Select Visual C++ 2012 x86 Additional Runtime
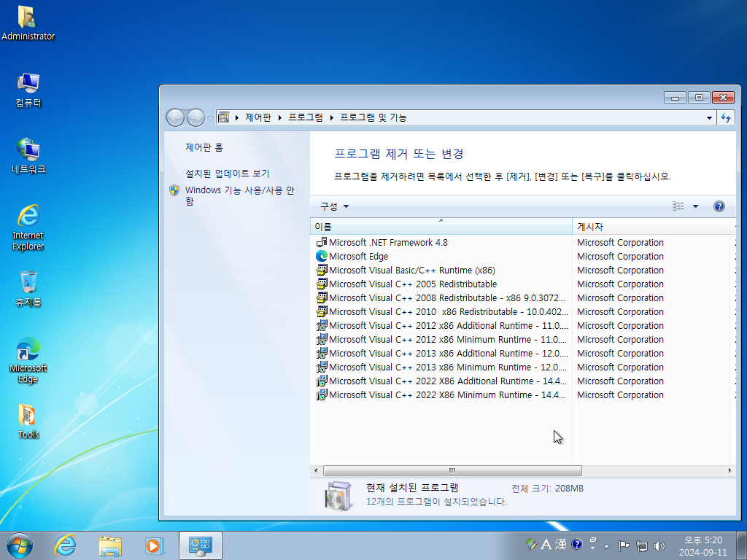Viewport: 747px width, 560px height. pyautogui.click(x=441, y=325)
